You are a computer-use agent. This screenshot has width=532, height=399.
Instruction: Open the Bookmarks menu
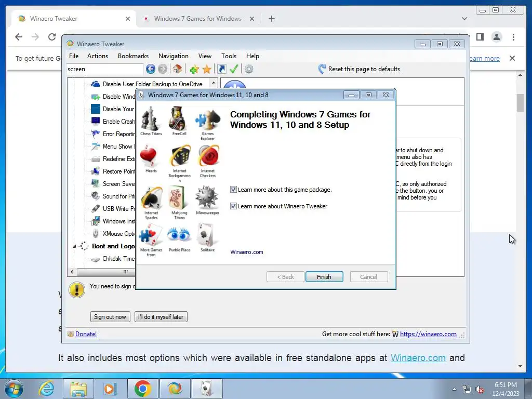(x=133, y=56)
